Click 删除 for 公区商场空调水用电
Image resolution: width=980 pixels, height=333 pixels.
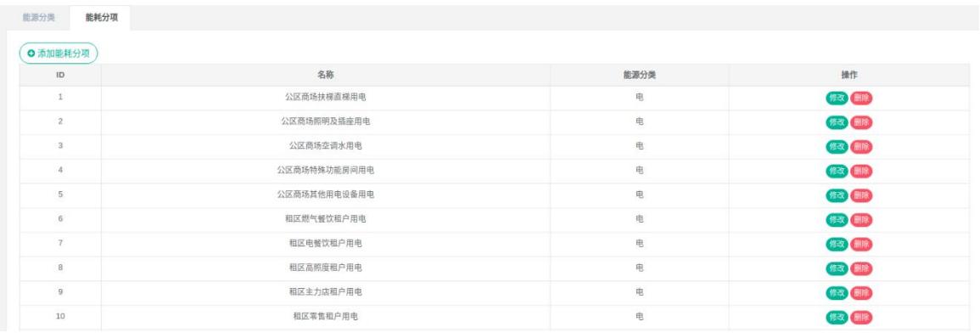click(x=861, y=146)
